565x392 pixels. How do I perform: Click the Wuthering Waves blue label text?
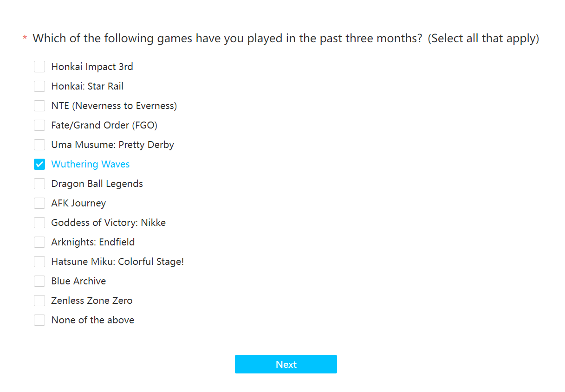91,164
